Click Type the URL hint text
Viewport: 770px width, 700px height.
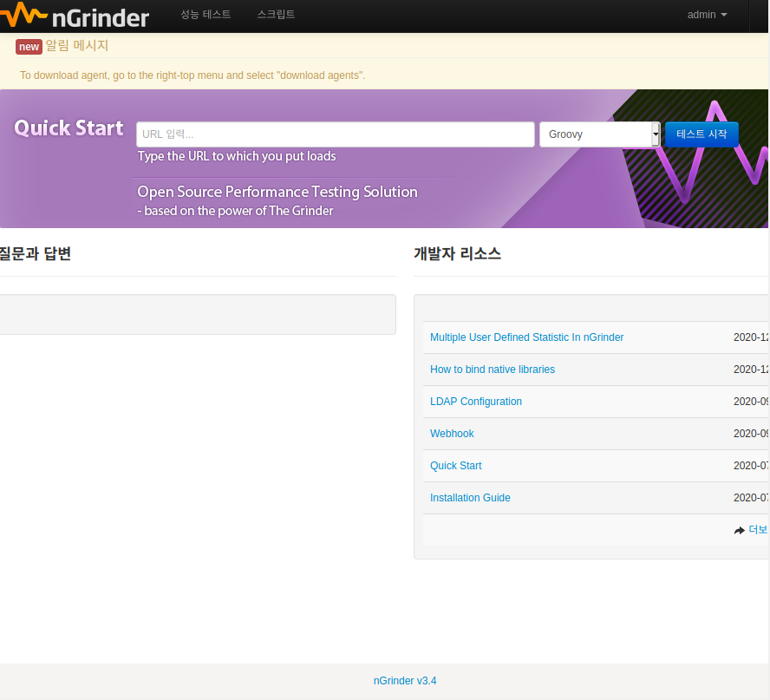237,156
